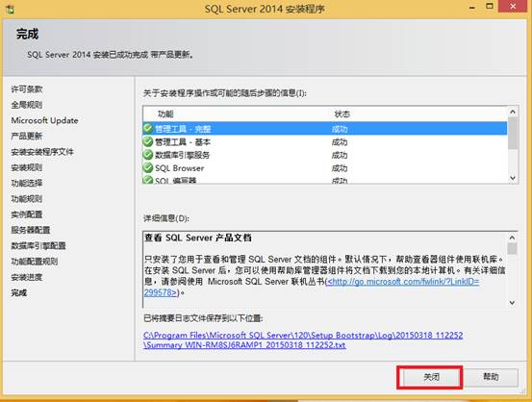Click down arrow of details box scrollbar
Screen dimensions: 532x402
point(512,303)
